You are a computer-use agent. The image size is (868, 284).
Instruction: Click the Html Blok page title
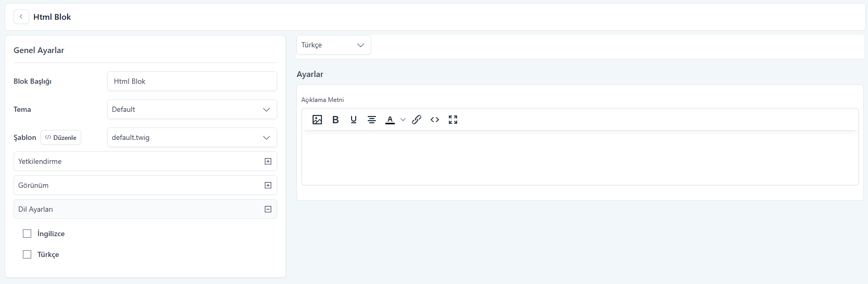coord(52,17)
